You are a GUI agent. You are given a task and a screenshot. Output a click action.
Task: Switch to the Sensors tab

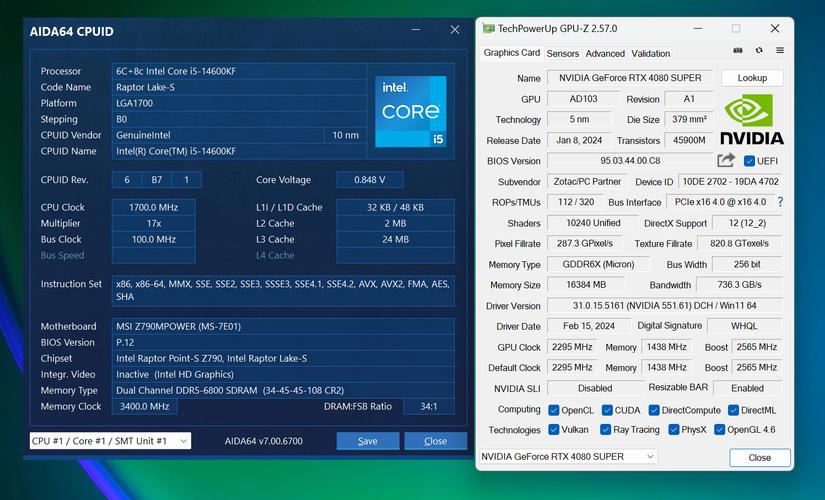tap(562, 54)
